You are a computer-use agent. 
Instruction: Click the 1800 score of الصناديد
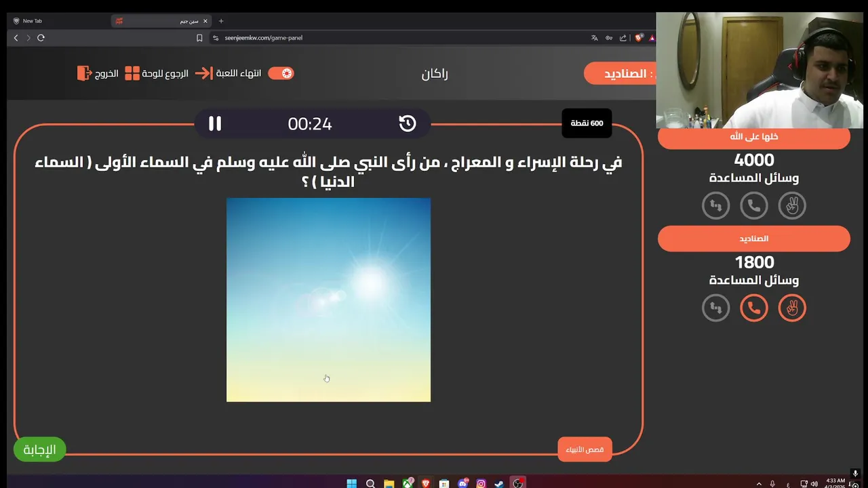(754, 262)
